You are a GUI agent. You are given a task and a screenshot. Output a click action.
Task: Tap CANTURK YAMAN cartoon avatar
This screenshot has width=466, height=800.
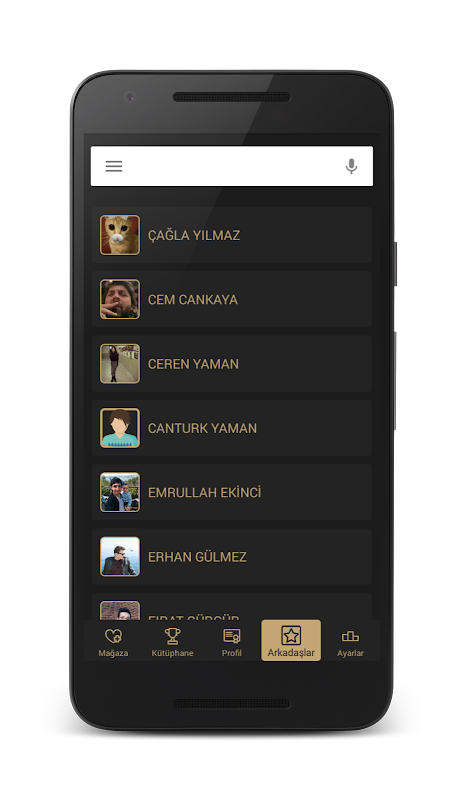coord(120,428)
